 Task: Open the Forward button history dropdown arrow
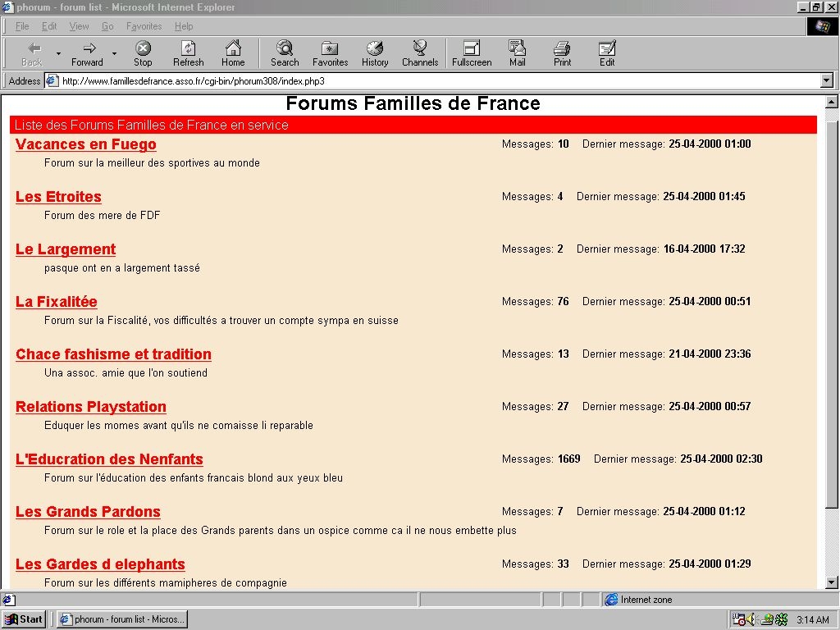coord(114,54)
